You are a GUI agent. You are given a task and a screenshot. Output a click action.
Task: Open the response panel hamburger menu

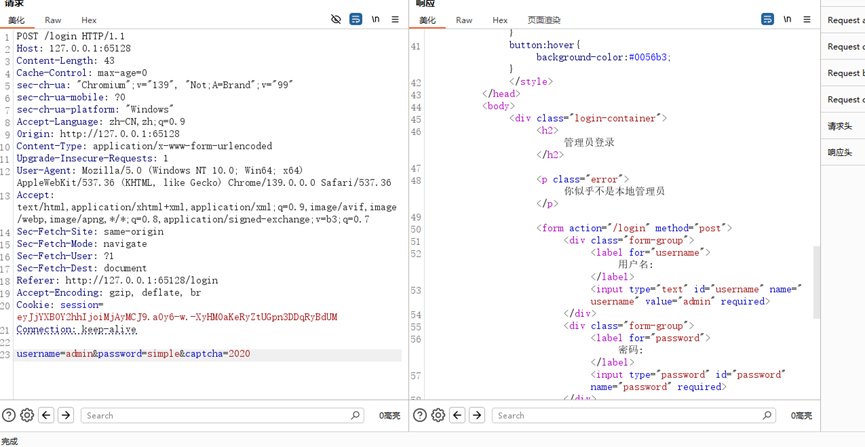tap(807, 20)
